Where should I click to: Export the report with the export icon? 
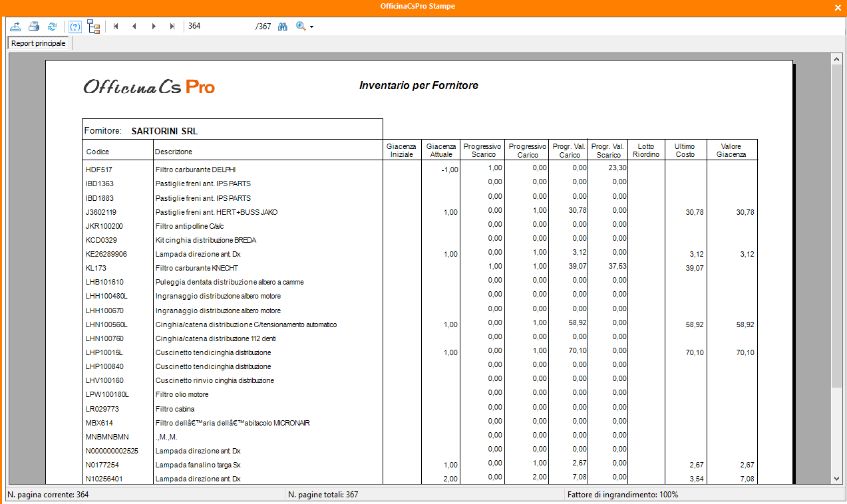pos(16,27)
